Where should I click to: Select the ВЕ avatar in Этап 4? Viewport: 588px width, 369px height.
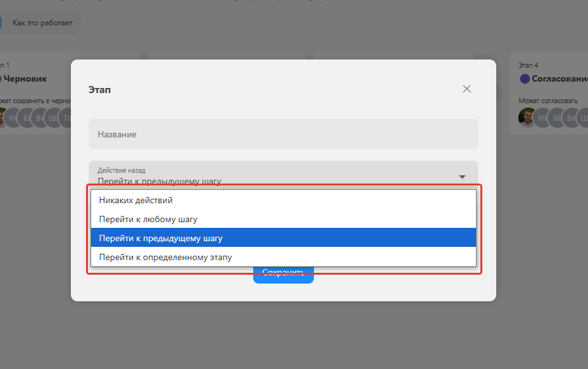tap(558, 118)
